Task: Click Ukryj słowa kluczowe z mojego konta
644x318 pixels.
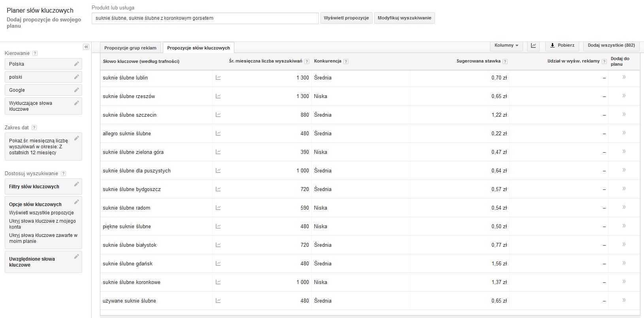Action: 42,224
